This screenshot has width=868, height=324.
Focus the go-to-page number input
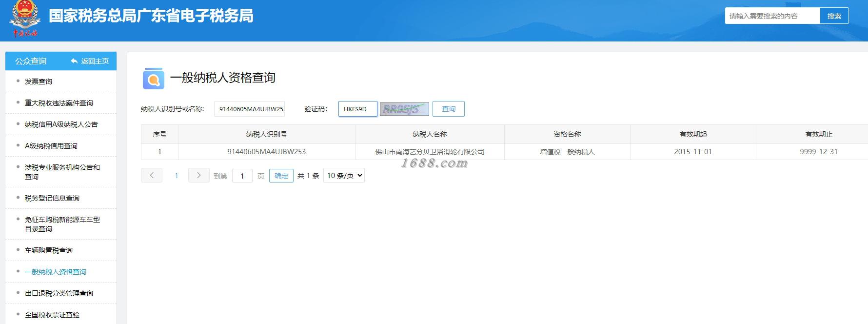(242, 176)
